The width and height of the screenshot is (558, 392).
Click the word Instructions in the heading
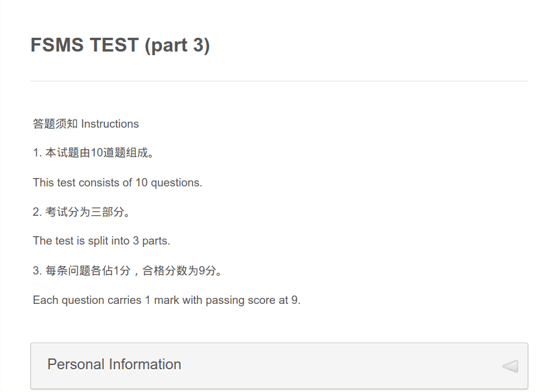click(x=110, y=123)
